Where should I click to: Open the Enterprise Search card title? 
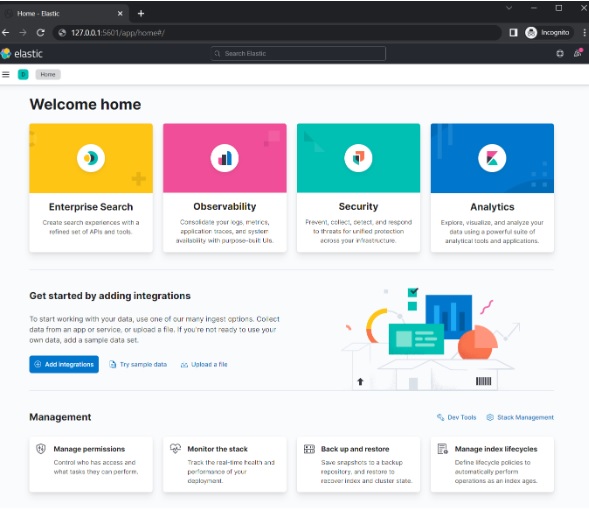pos(91,207)
